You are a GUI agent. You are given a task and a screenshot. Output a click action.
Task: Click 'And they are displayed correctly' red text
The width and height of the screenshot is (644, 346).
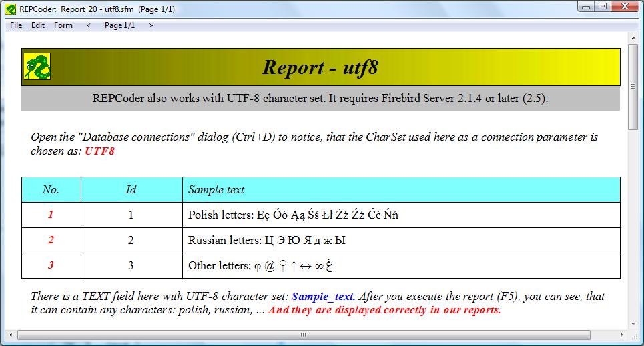click(384, 310)
